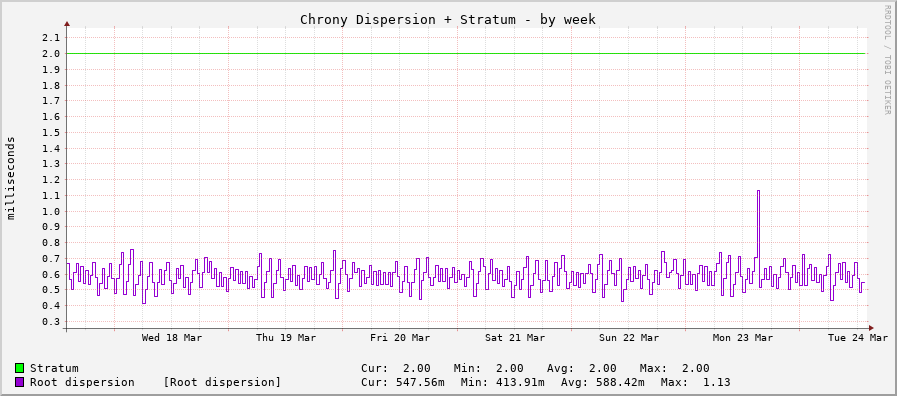Click the green Stratum legend swatch
The image size is (897, 396).
coord(19,368)
